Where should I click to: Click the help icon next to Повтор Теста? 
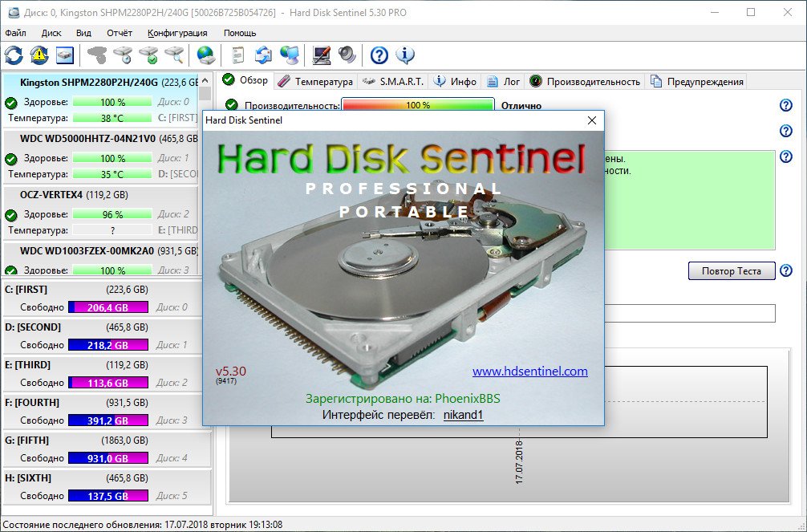786,270
